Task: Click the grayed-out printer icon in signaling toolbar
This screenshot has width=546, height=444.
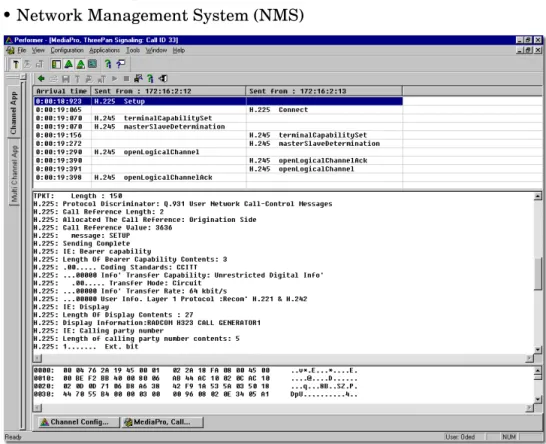Action: [53, 79]
